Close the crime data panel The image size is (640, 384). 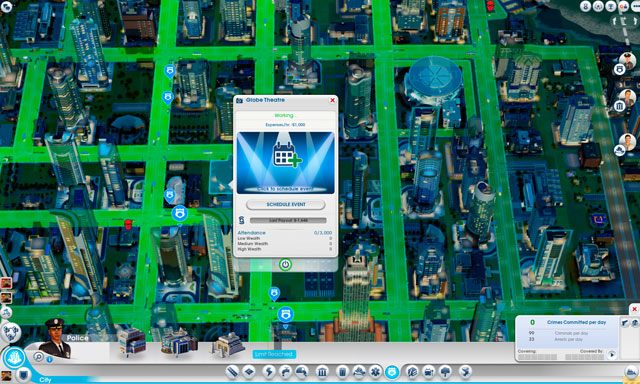(634, 309)
